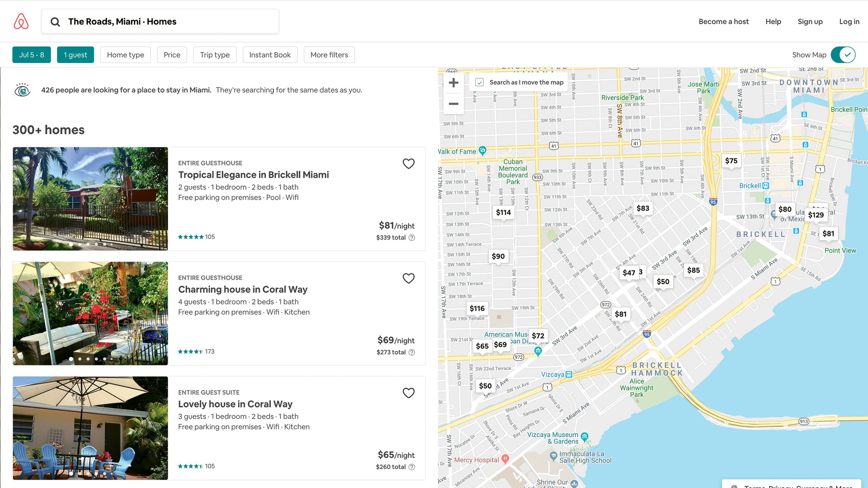Zoom out the map with minus button
Image resolution: width=868 pixels, height=488 pixels.
[454, 104]
